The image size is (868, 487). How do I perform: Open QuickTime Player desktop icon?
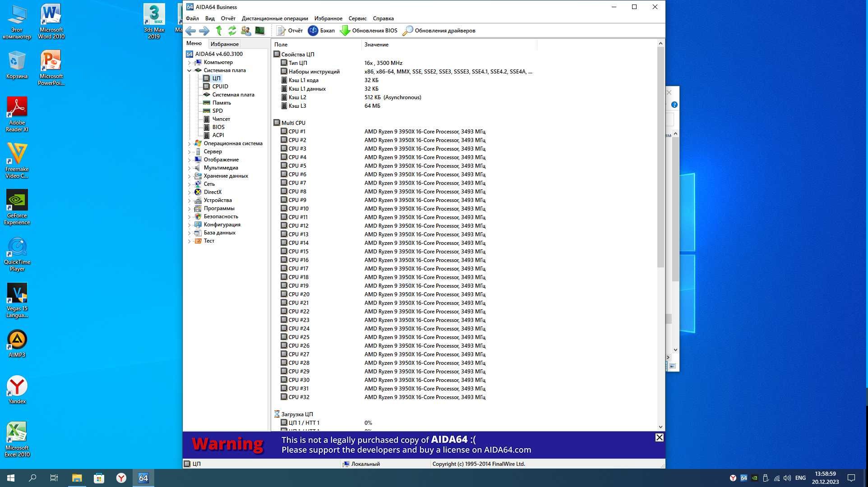17,253
